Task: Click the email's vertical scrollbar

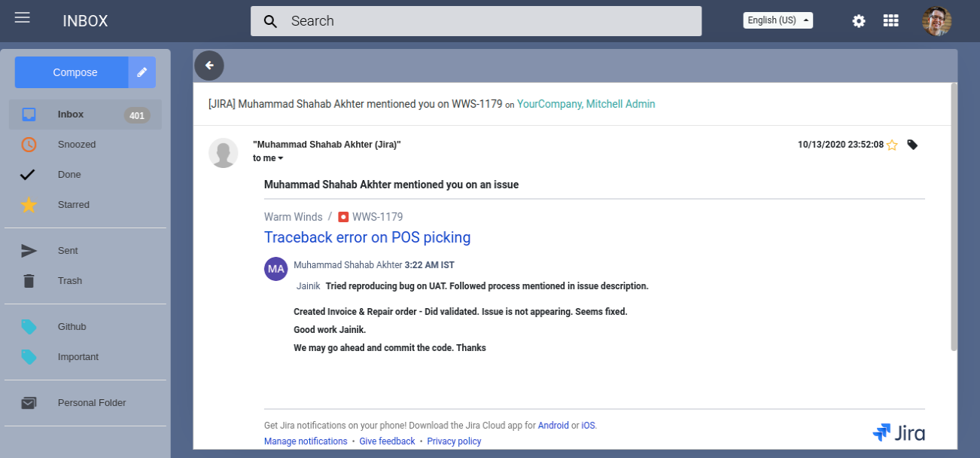Action: click(954, 218)
